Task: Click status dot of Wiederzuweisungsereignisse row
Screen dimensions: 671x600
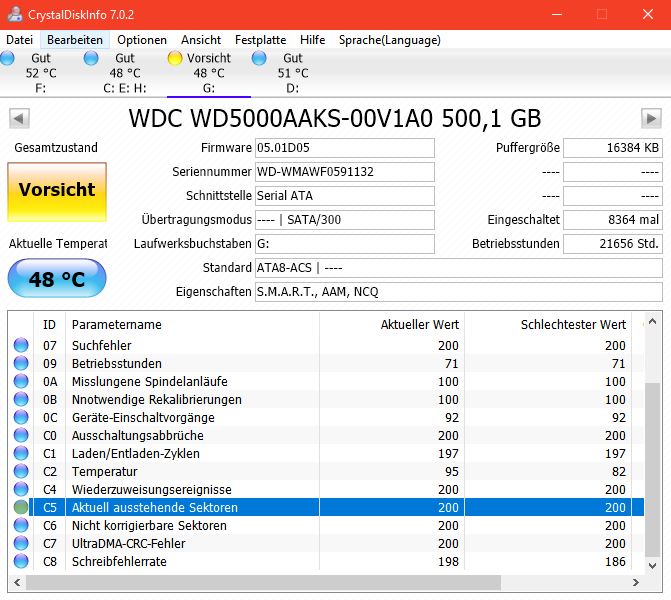Action: (x=21, y=489)
